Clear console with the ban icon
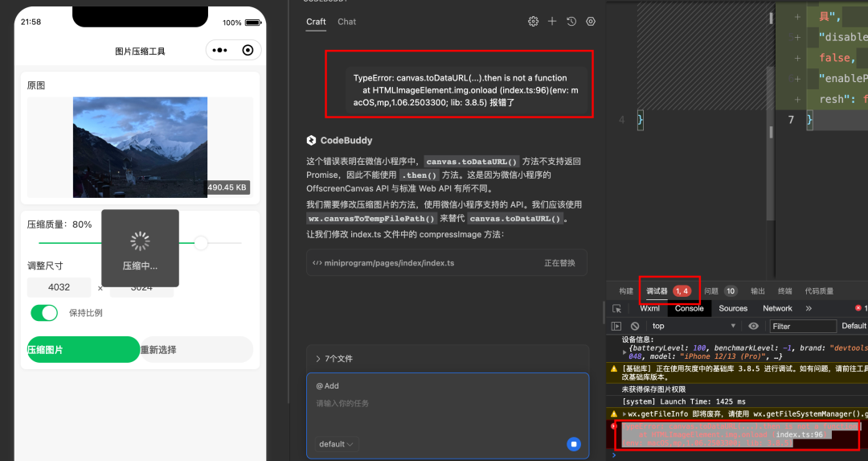This screenshot has height=461, width=868. 635,327
